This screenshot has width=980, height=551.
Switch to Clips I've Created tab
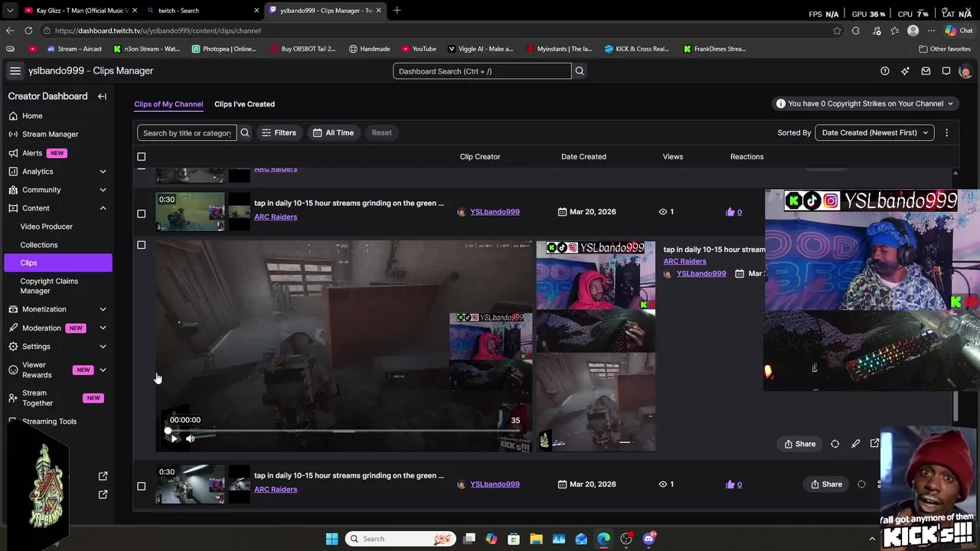click(x=244, y=104)
